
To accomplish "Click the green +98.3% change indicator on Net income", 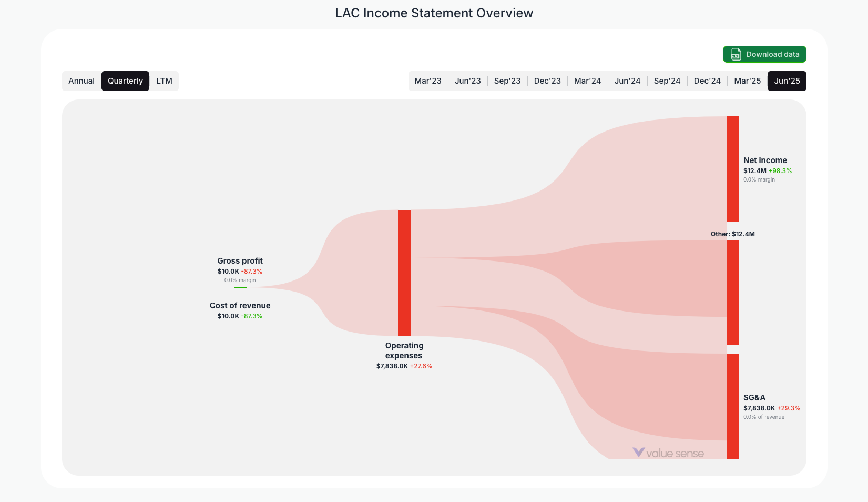I will (780, 170).
